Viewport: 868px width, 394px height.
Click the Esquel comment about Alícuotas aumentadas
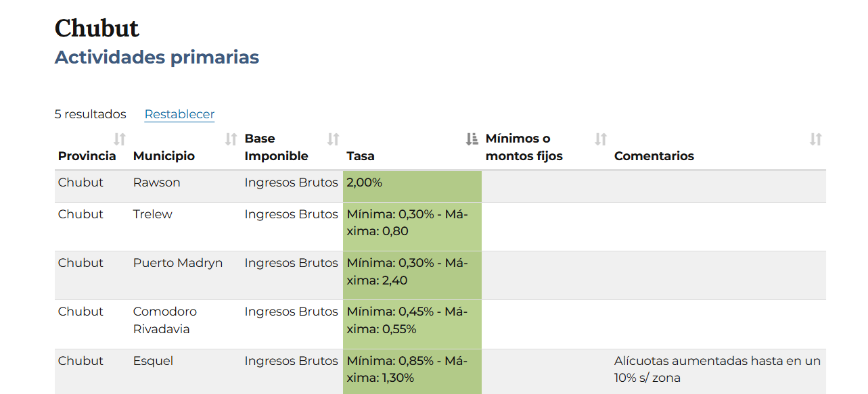click(716, 369)
